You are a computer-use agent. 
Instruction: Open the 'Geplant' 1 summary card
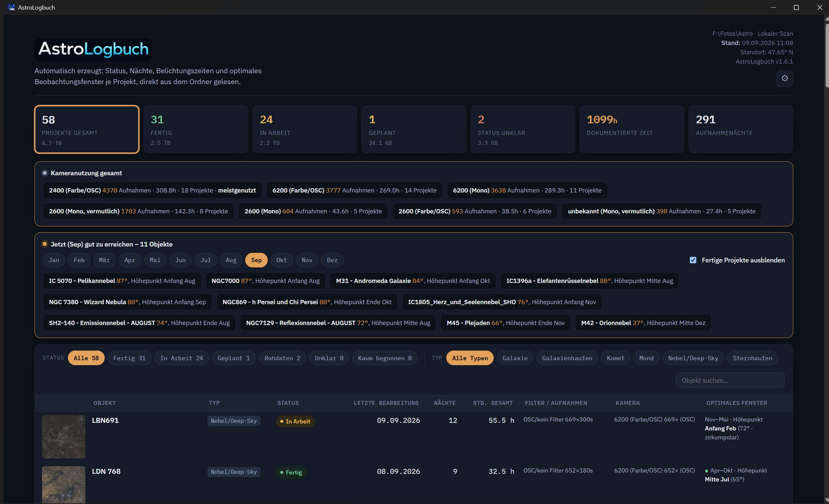tap(414, 129)
